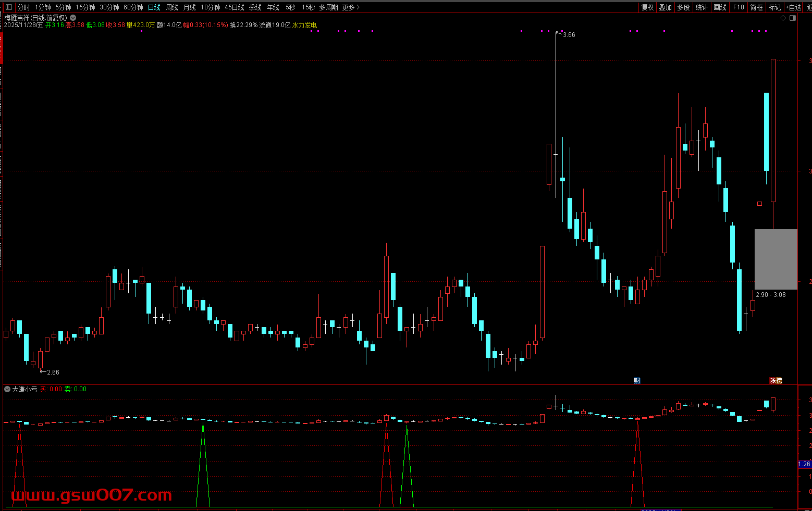This screenshot has height=511, width=812.
Task: Click the left sidebar panel toggle icon
Action: [8, 7]
